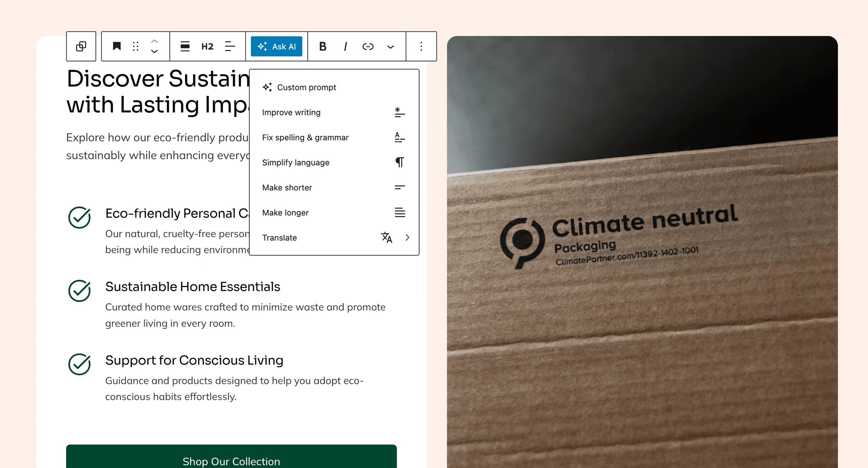Move block down with the down arrow
Image resolution: width=868 pixels, height=468 pixels.
click(154, 51)
